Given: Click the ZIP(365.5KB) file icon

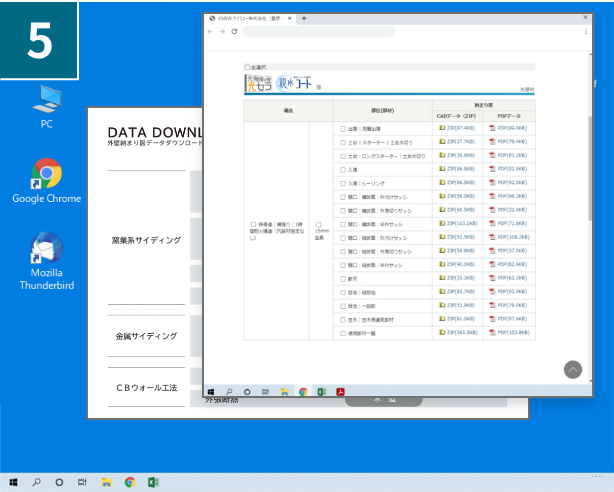Looking at the screenshot, I should point(442,332).
